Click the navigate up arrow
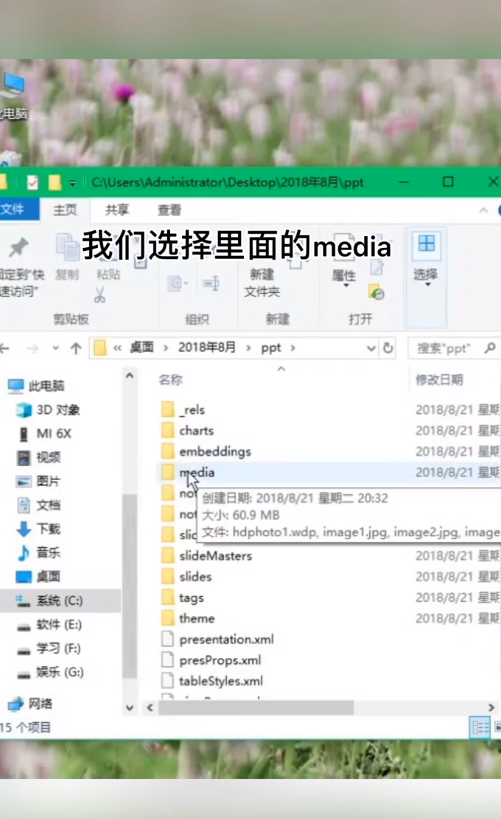 pyautogui.click(x=76, y=348)
